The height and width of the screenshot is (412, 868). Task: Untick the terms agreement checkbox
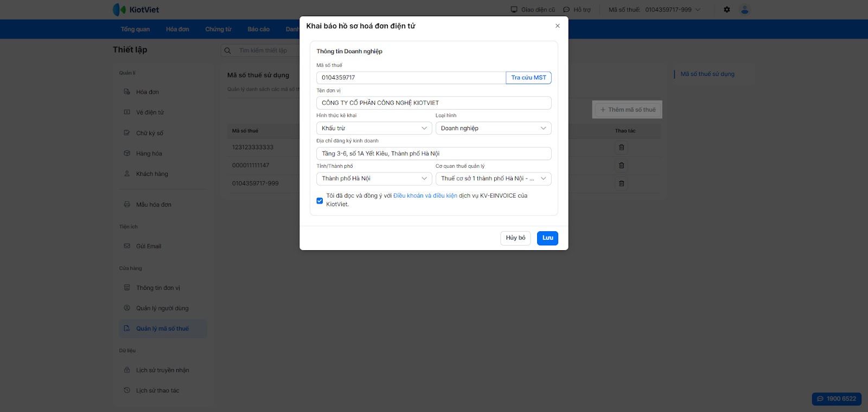coord(320,200)
